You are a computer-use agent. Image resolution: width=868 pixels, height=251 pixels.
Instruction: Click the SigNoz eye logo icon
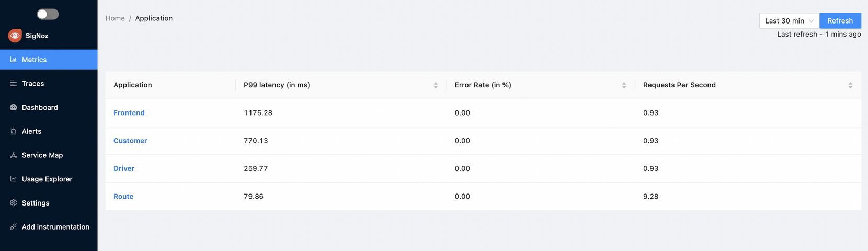15,36
